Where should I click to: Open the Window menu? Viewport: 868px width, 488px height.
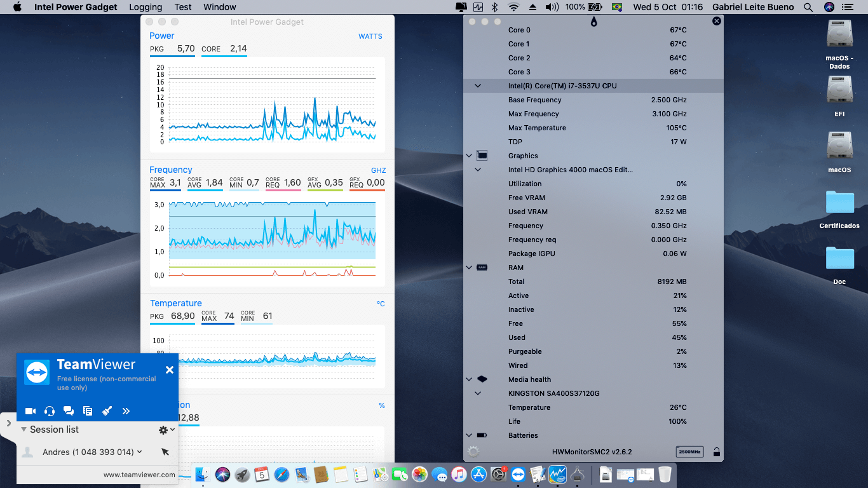pos(220,7)
